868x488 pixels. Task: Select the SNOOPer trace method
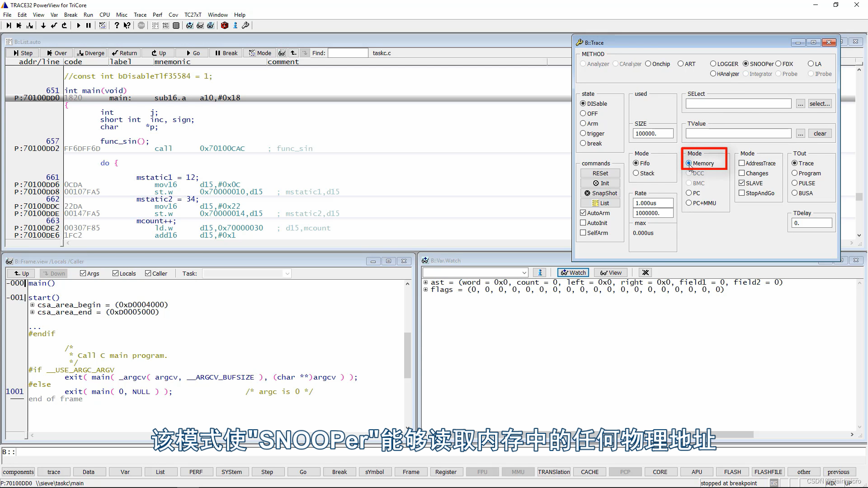pyautogui.click(x=746, y=64)
